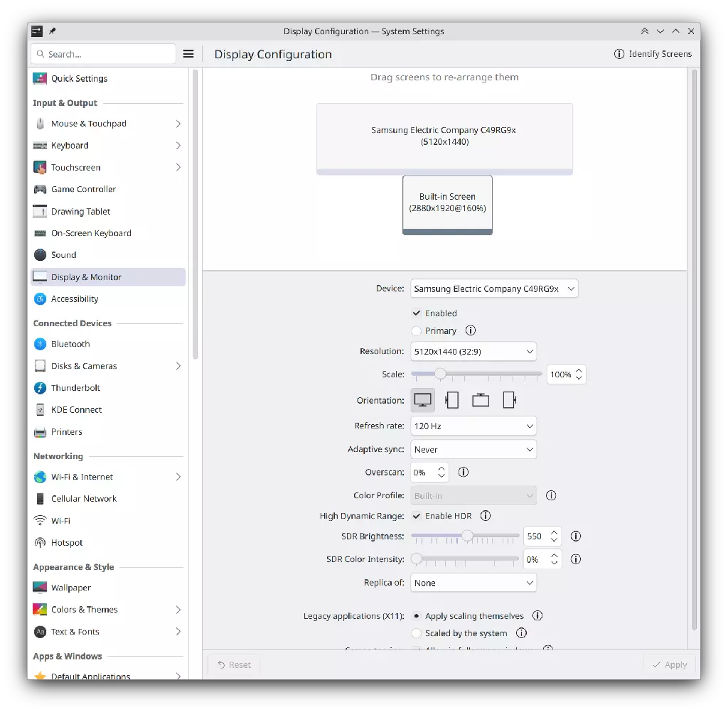Increase the Scale percentage spinner
The image size is (728, 712).
(579, 371)
